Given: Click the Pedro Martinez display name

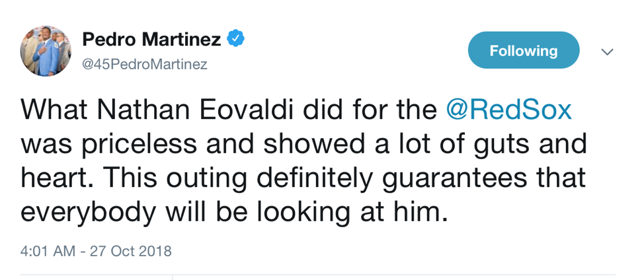Looking at the screenshot, I should point(151,40).
